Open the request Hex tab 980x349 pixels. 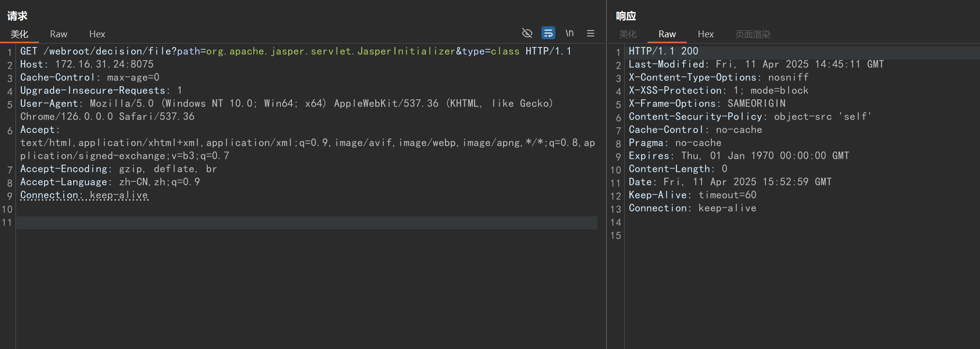(97, 34)
